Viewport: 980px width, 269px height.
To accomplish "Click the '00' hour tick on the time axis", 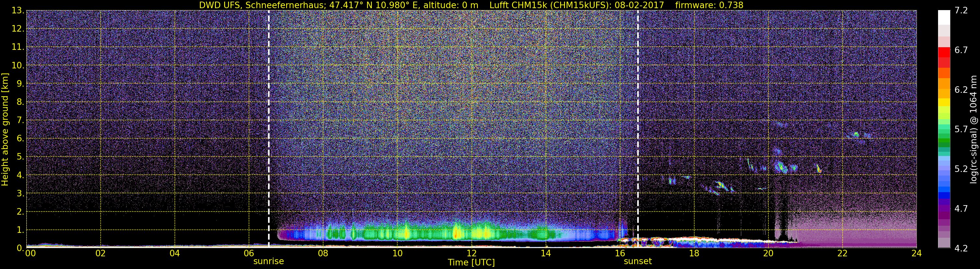I will pos(30,253).
